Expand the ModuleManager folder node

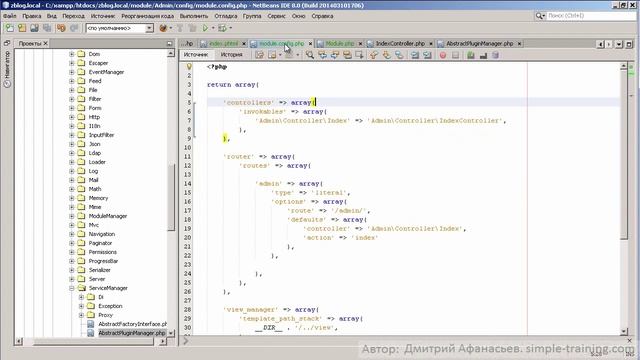71,216
